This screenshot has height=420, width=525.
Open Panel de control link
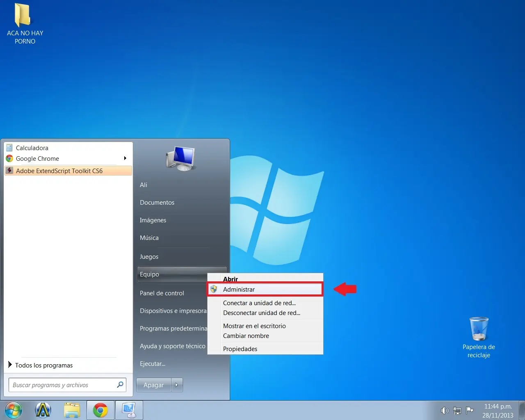point(162,293)
